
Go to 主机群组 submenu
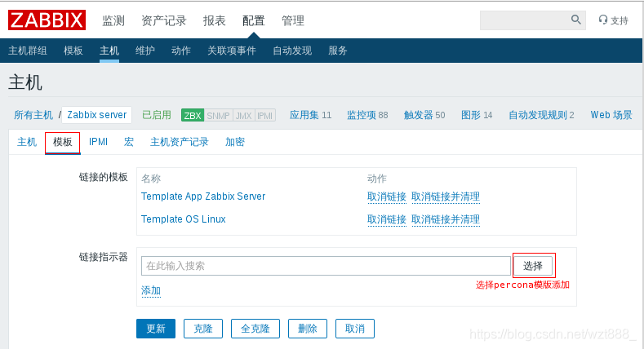click(x=28, y=51)
